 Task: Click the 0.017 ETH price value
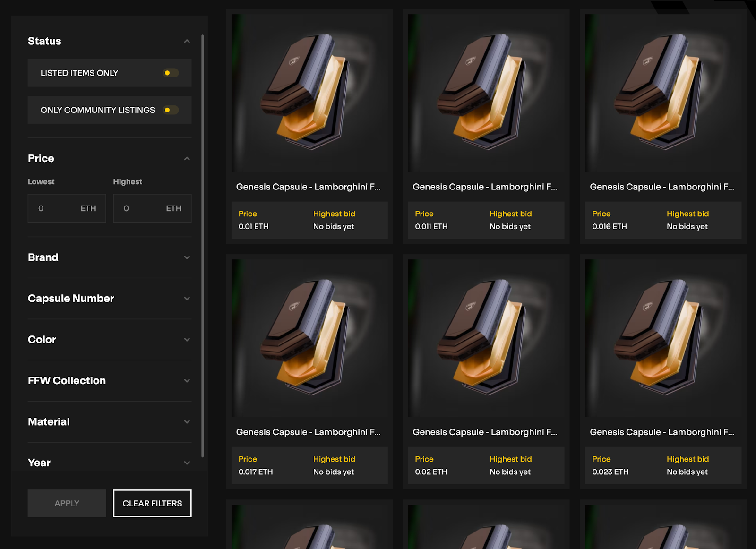(256, 472)
